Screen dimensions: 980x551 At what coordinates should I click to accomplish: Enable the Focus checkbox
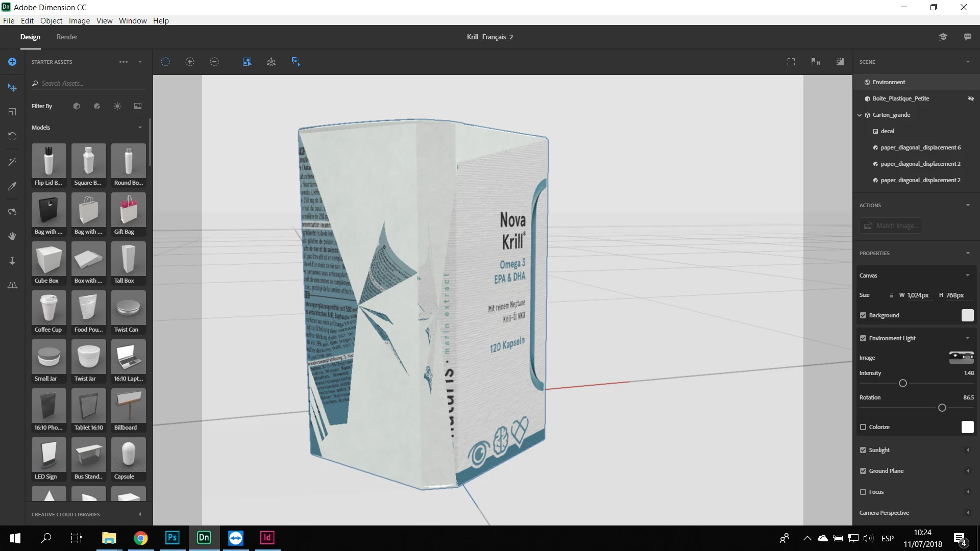863,492
